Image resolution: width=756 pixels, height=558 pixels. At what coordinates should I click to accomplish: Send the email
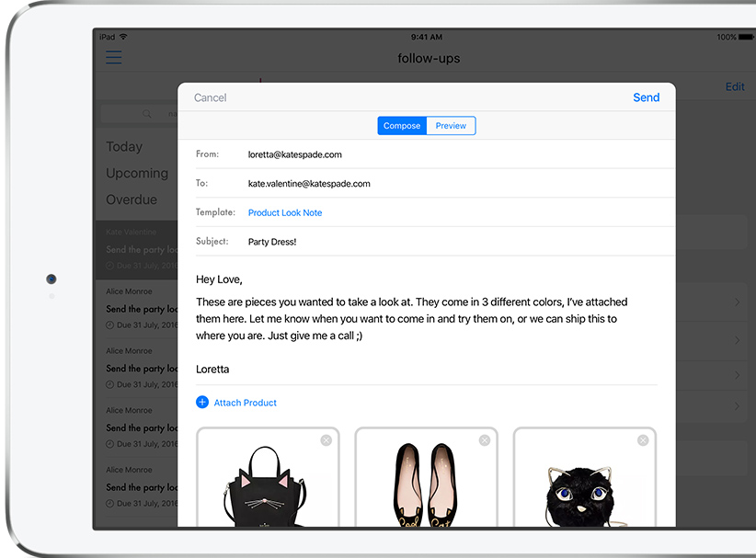[646, 97]
